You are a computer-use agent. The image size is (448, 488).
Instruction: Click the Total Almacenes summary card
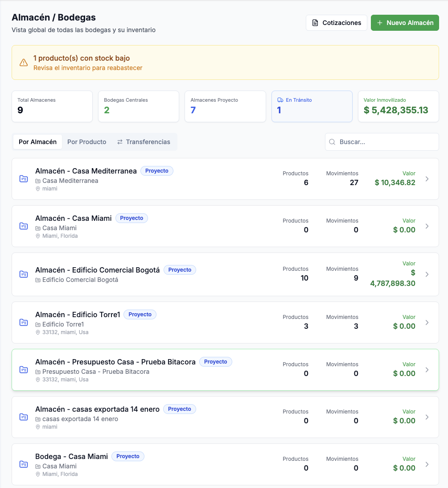(52, 107)
